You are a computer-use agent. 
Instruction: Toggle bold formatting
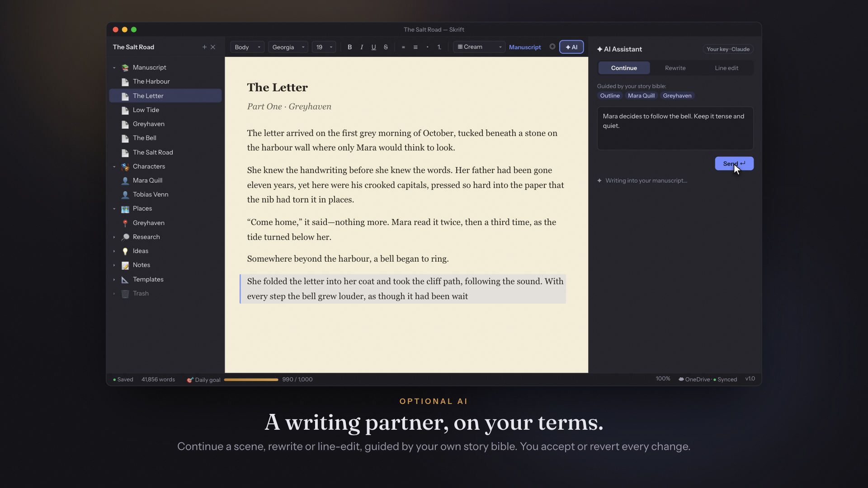(x=349, y=47)
